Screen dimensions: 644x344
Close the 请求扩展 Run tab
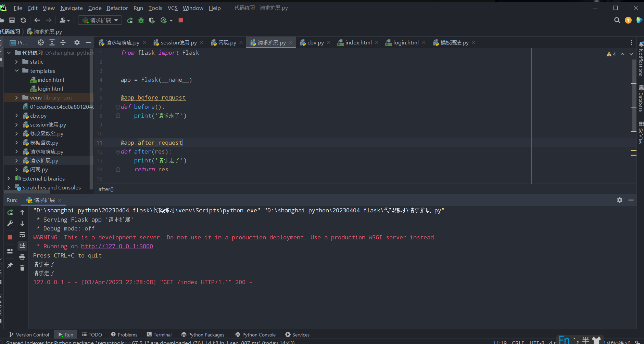pyautogui.click(x=60, y=200)
